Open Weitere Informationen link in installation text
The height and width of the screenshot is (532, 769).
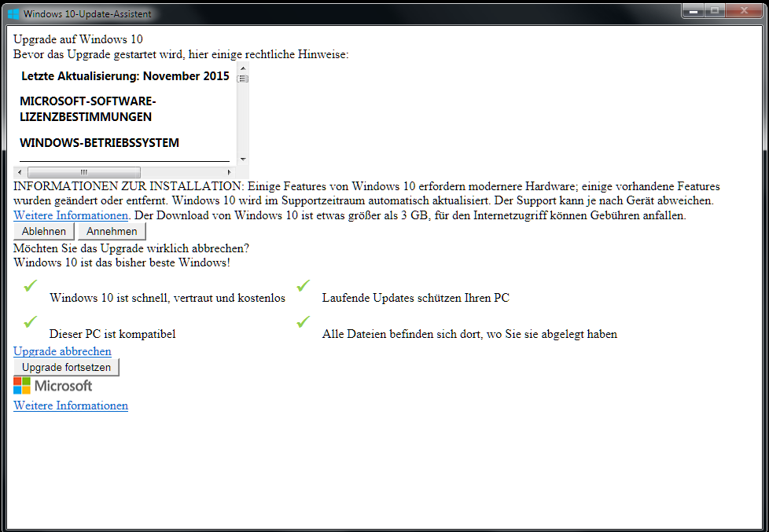click(71, 215)
